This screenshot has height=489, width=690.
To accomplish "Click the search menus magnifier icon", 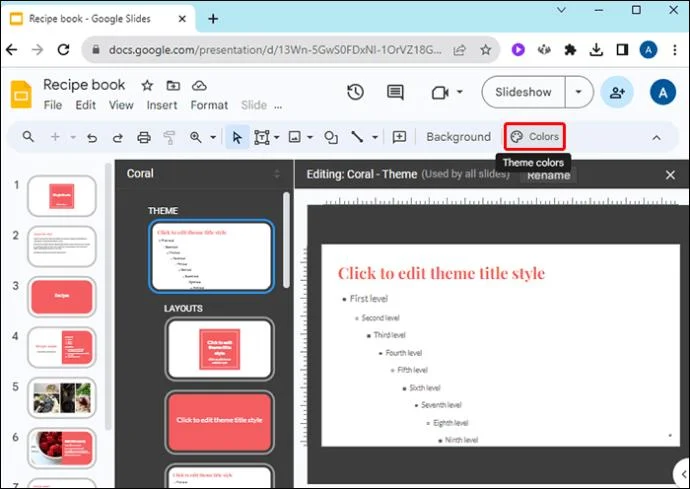I will [28, 137].
